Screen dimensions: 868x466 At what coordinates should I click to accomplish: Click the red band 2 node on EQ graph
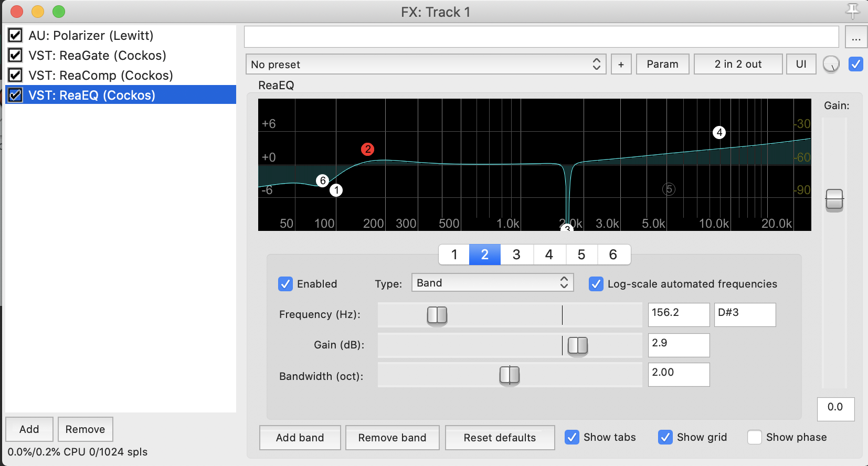[x=367, y=150]
